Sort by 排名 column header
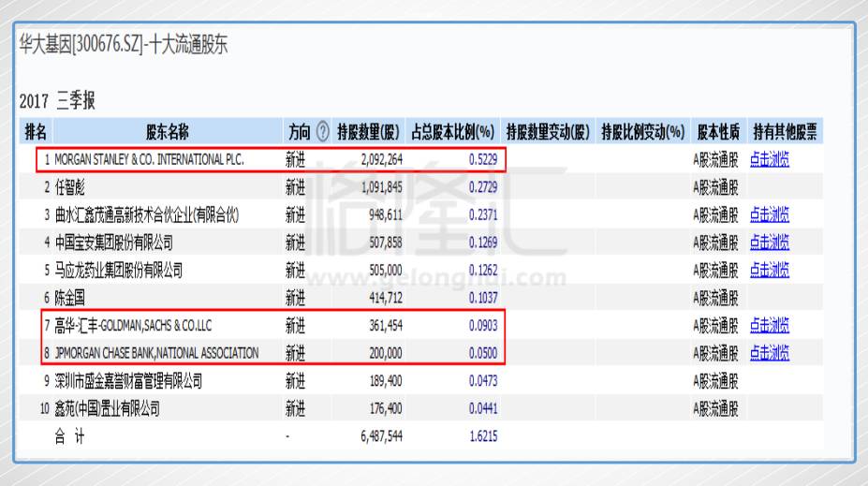868x486 pixels. click(x=36, y=133)
